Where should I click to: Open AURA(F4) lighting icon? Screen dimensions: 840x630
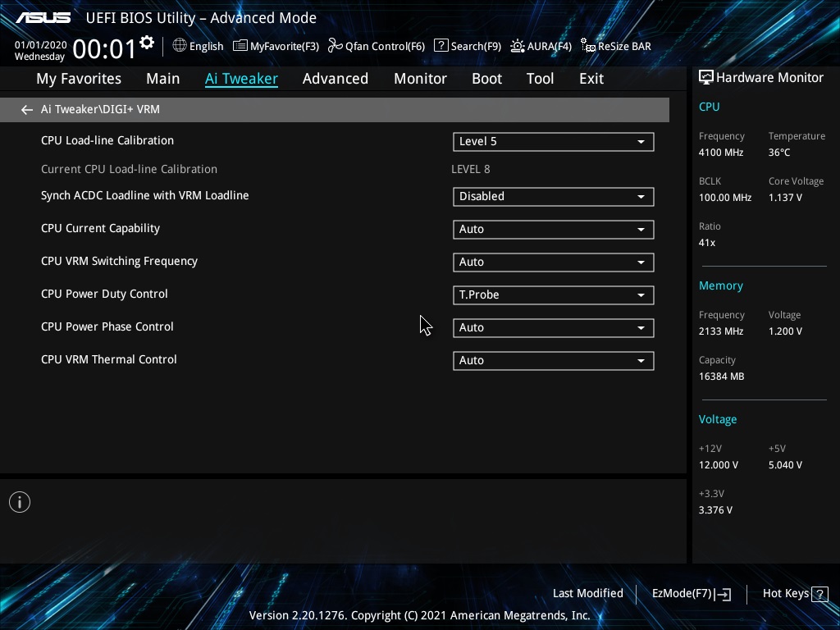point(517,46)
